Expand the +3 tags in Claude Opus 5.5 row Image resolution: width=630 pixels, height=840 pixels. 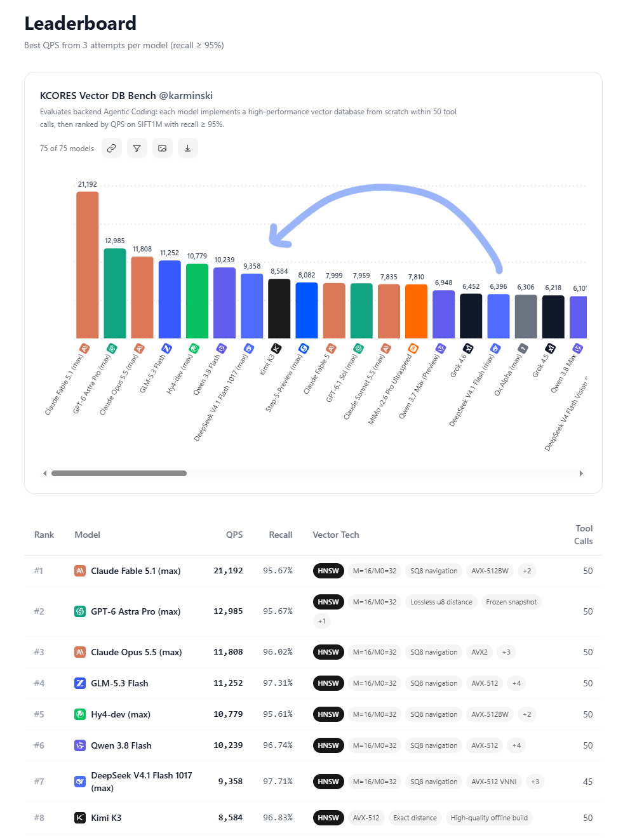506,652
